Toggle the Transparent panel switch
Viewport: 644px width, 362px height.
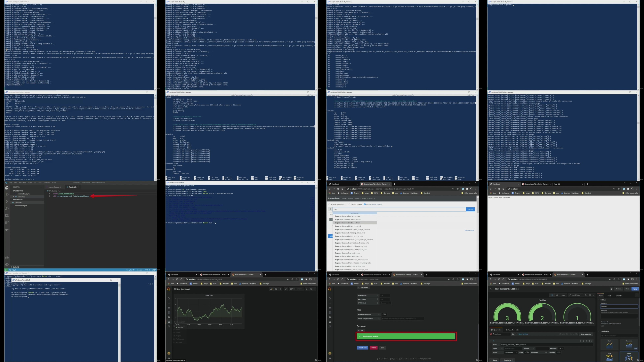[603, 326]
